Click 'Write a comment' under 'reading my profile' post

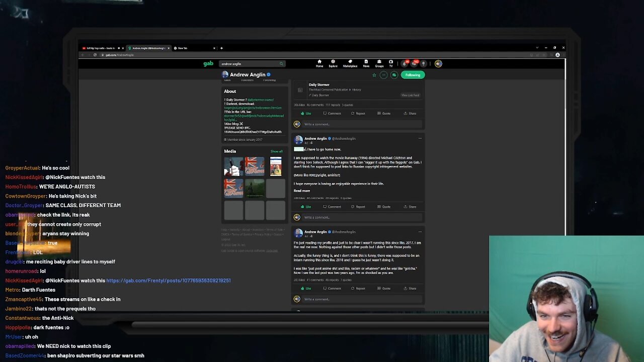362,299
